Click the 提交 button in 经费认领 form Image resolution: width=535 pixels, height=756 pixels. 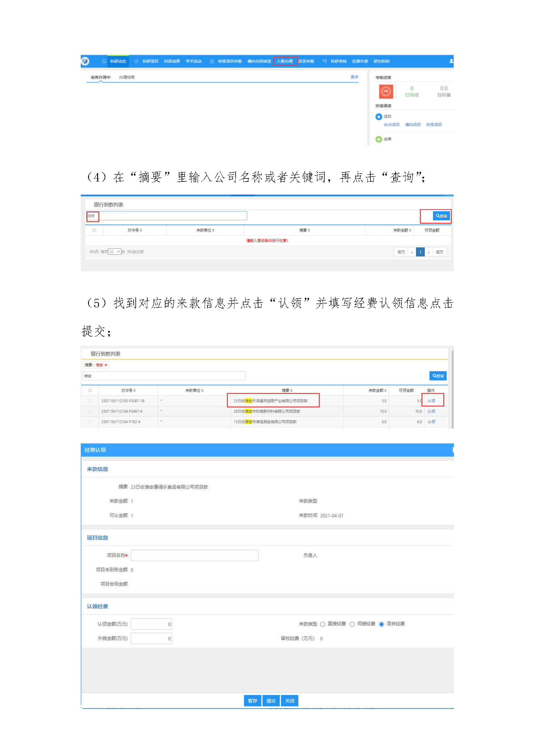[x=271, y=701]
